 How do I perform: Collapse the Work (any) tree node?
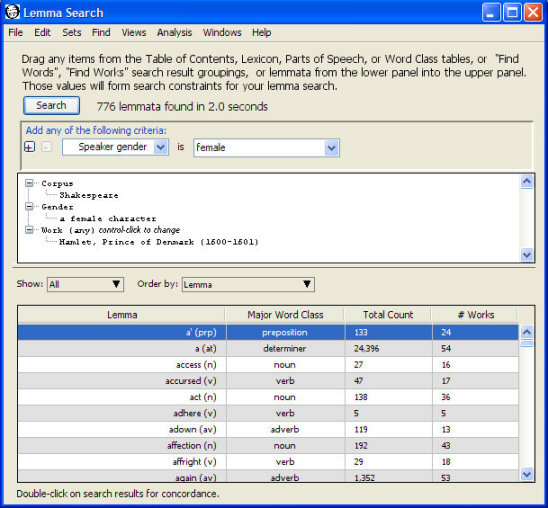(x=29, y=230)
